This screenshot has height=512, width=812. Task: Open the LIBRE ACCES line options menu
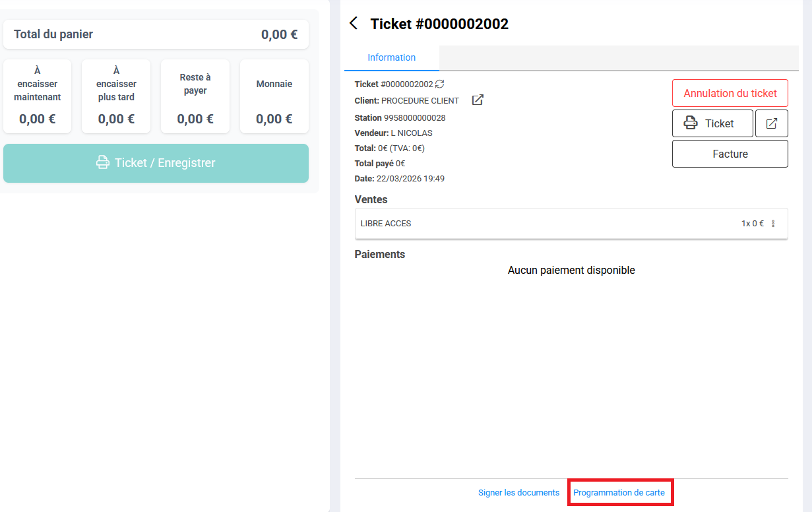[x=773, y=224]
